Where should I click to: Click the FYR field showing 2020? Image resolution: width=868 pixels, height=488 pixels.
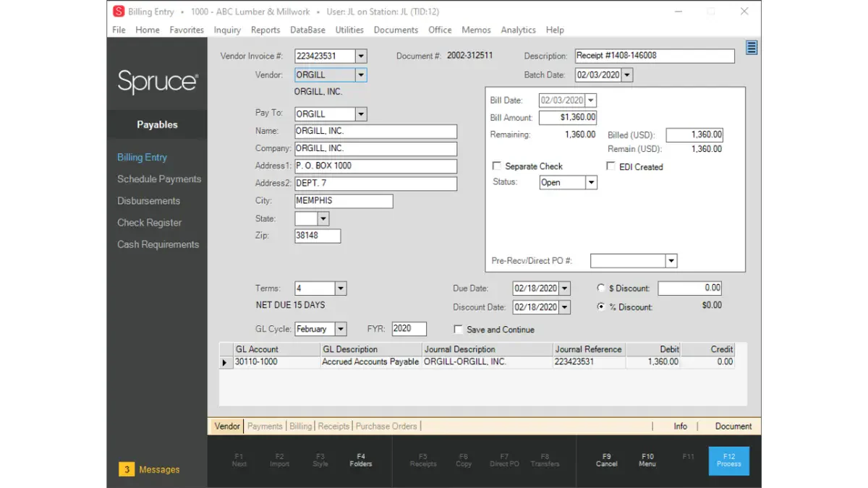(x=409, y=329)
